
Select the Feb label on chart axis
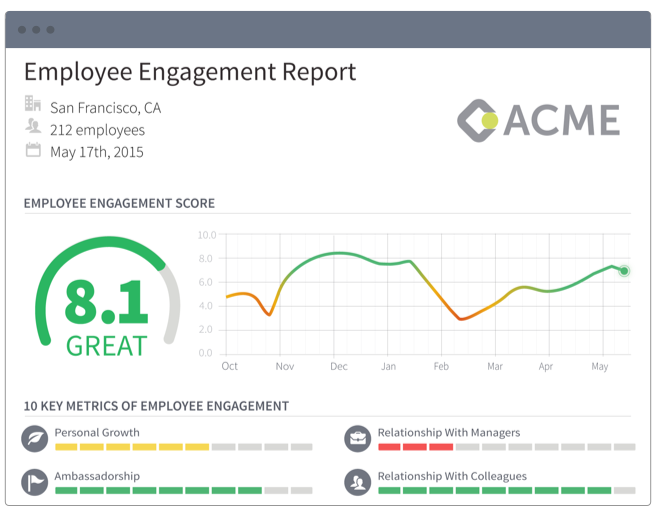click(x=441, y=366)
